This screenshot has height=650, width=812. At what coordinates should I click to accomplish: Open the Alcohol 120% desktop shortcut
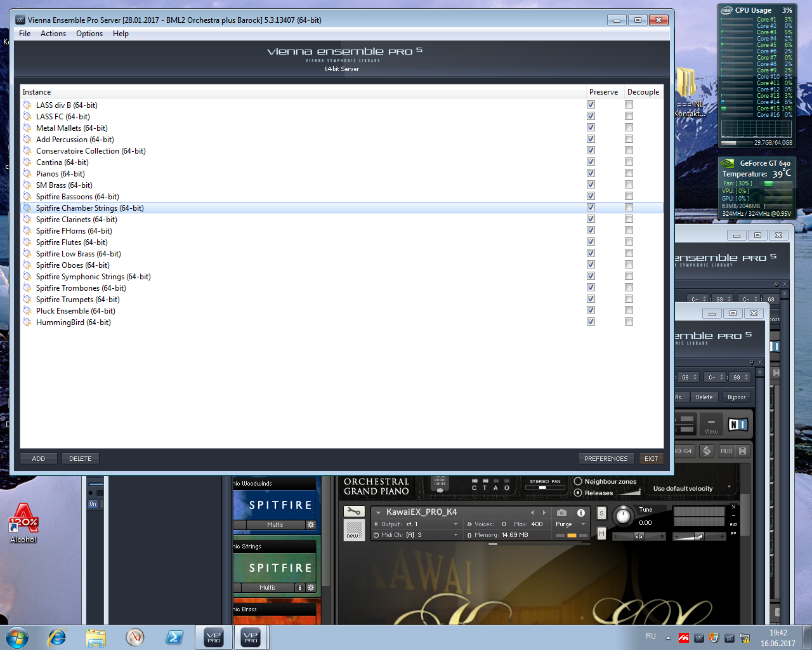pyautogui.click(x=23, y=523)
